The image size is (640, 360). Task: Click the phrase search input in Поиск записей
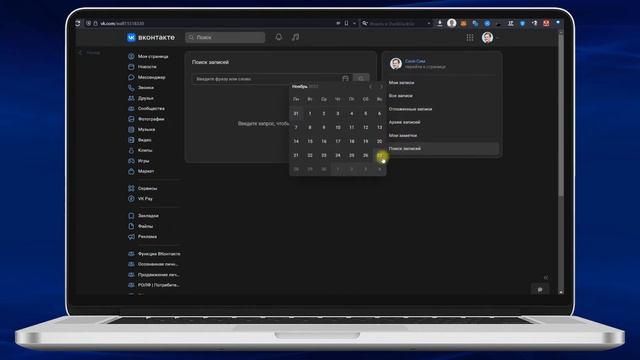pos(268,79)
